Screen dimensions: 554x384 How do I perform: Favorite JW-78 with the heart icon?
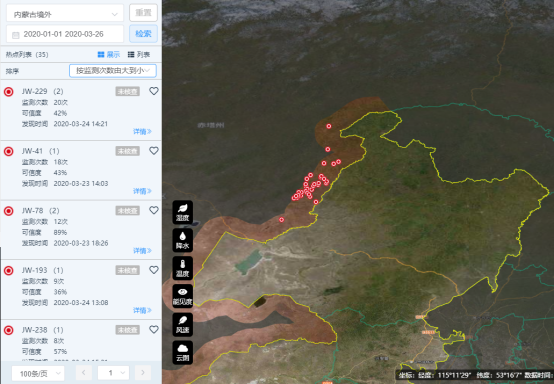(154, 211)
